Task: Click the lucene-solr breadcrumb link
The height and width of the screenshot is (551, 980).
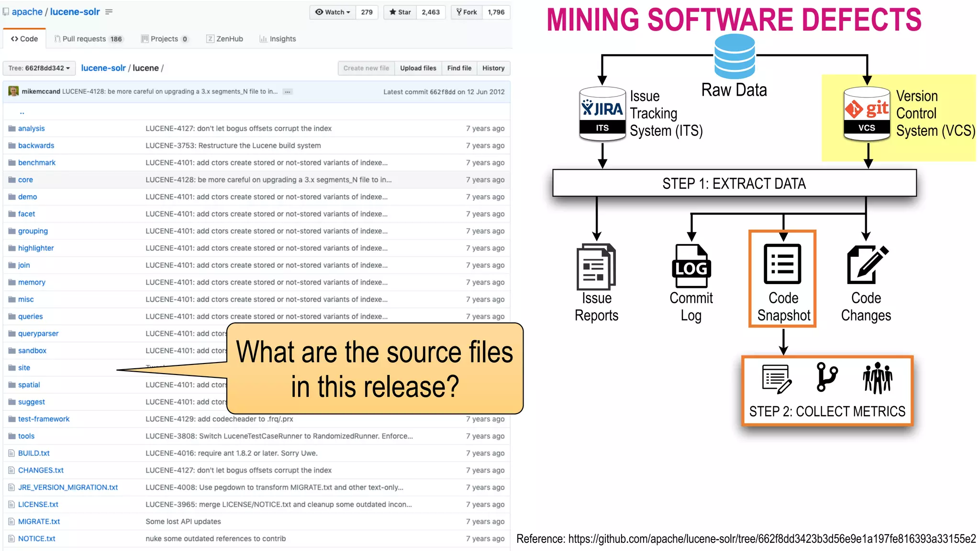Action: pos(103,68)
